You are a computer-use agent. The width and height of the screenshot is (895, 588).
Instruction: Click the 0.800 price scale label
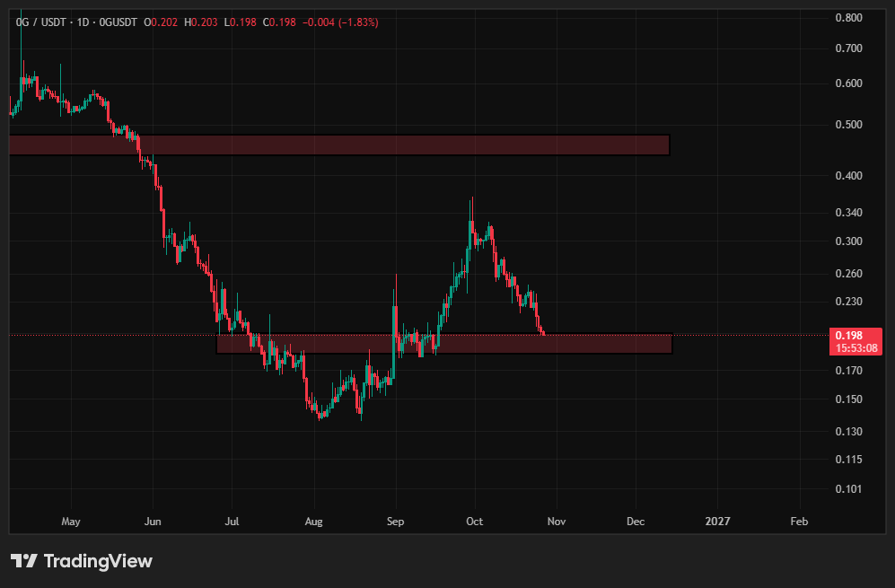coord(848,18)
